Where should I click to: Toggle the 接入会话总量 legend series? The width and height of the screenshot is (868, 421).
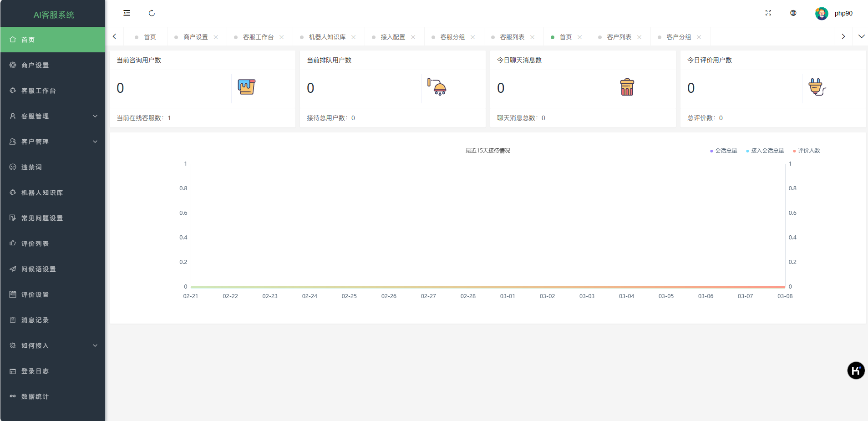765,151
